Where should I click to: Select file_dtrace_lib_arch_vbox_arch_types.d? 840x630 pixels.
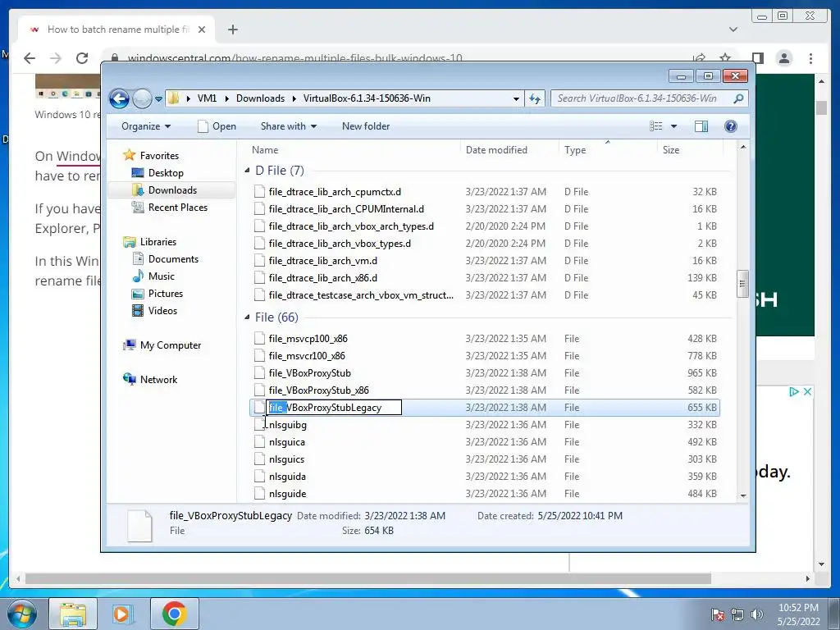(351, 226)
